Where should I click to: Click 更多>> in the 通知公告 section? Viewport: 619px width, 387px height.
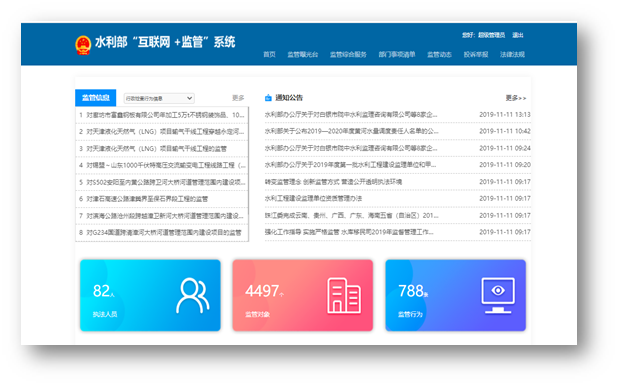(516, 98)
